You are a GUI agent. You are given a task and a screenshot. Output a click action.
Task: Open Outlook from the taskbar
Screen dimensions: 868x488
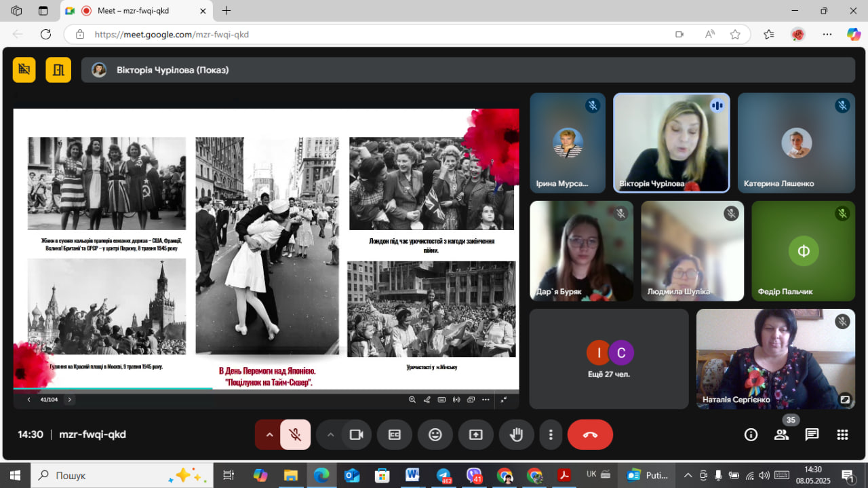tap(352, 475)
